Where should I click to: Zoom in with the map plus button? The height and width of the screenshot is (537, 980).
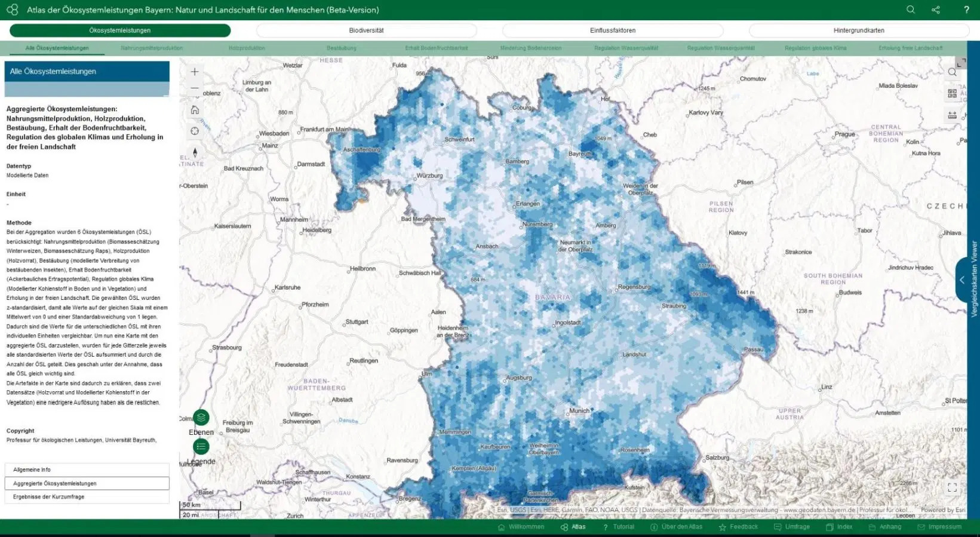[195, 72]
